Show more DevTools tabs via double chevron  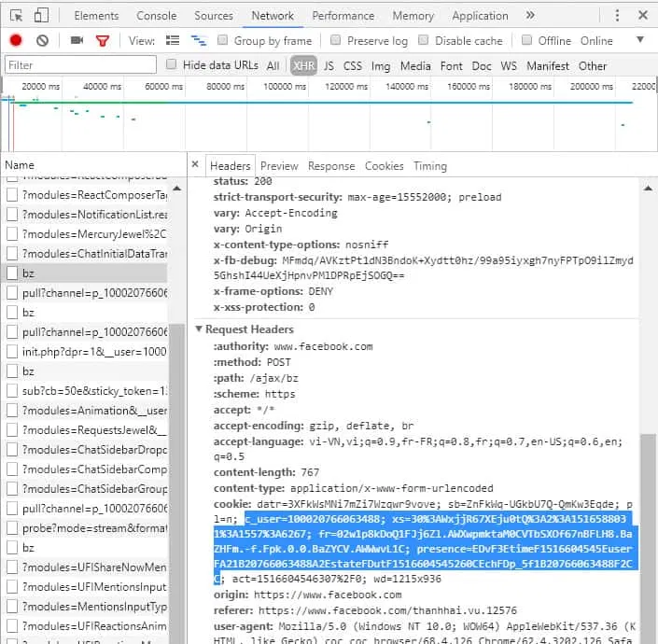[x=530, y=16]
